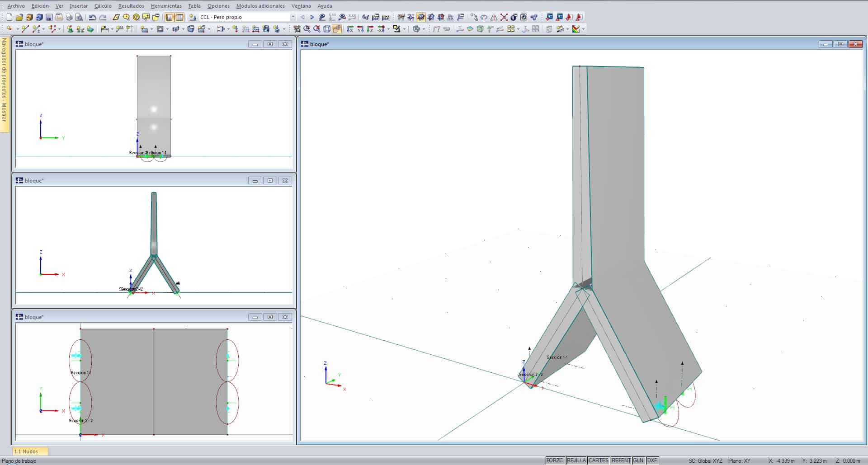The image size is (868, 465).
Task: Toggle FORZC snap in status bar
Action: point(554,460)
